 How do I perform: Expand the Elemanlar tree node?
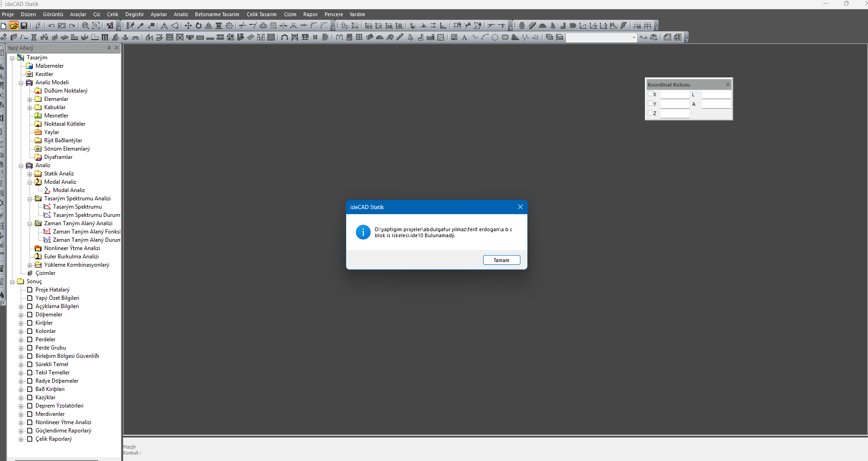point(30,99)
